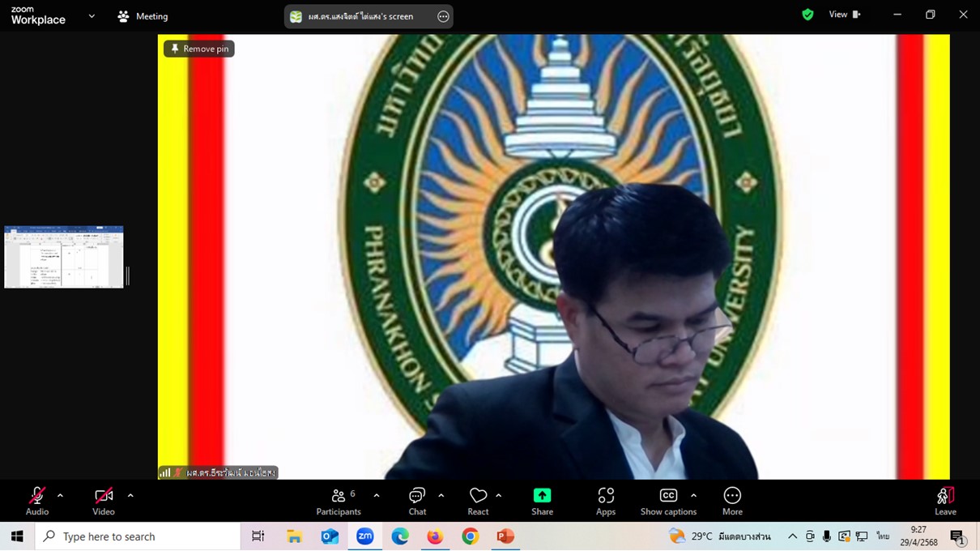Viewport: 980px width, 551px height.
Task: Open PowerPoint from taskbar
Action: (x=506, y=536)
